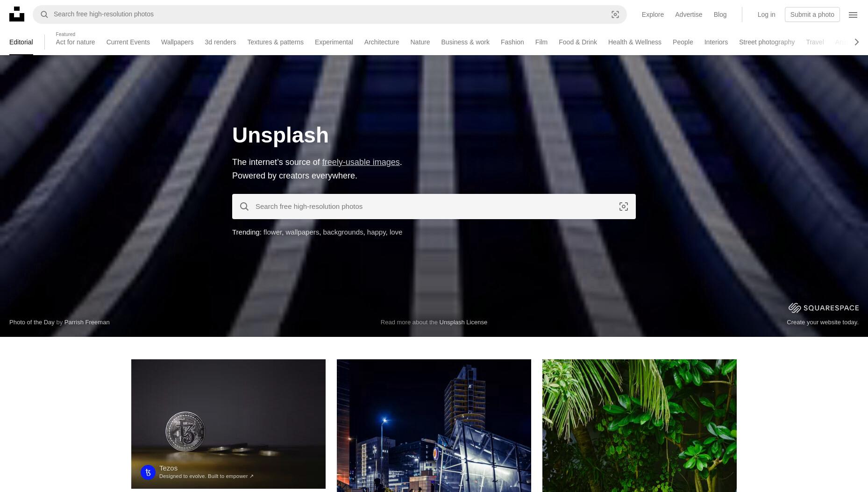This screenshot has width=868, height=492.
Task: Search trending term happy
Action: 376,232
